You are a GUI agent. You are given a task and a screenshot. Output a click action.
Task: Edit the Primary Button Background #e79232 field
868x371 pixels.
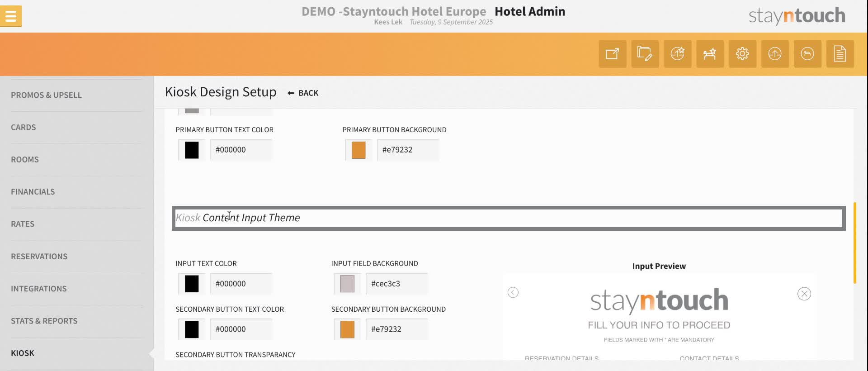(408, 150)
